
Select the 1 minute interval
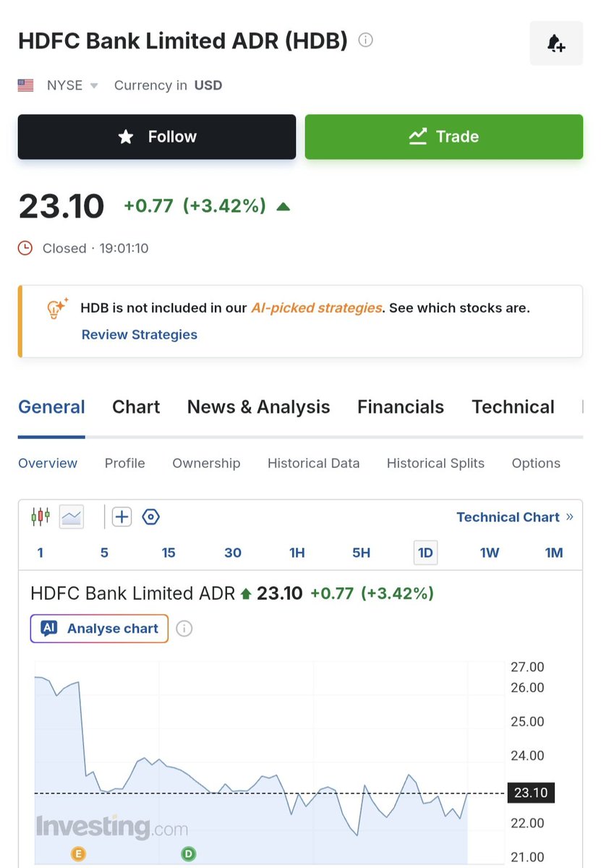[41, 553]
